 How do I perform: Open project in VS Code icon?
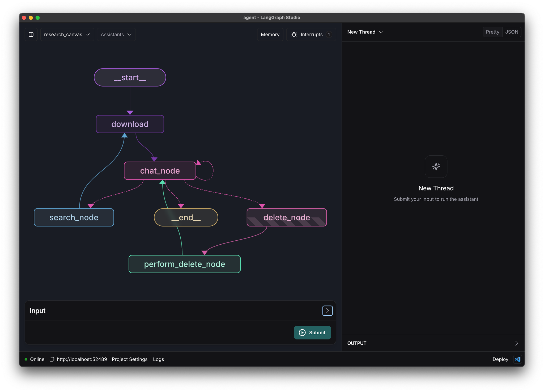[517, 359]
